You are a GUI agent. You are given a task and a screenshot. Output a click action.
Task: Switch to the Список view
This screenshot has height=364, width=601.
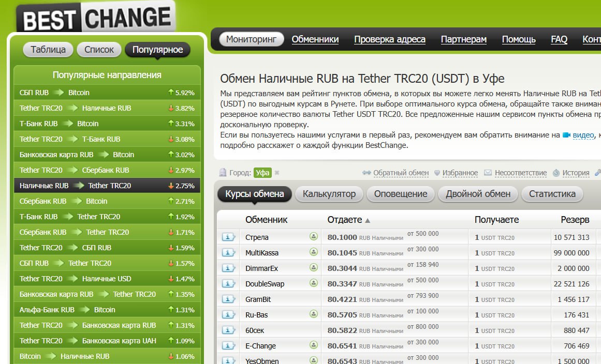point(99,50)
